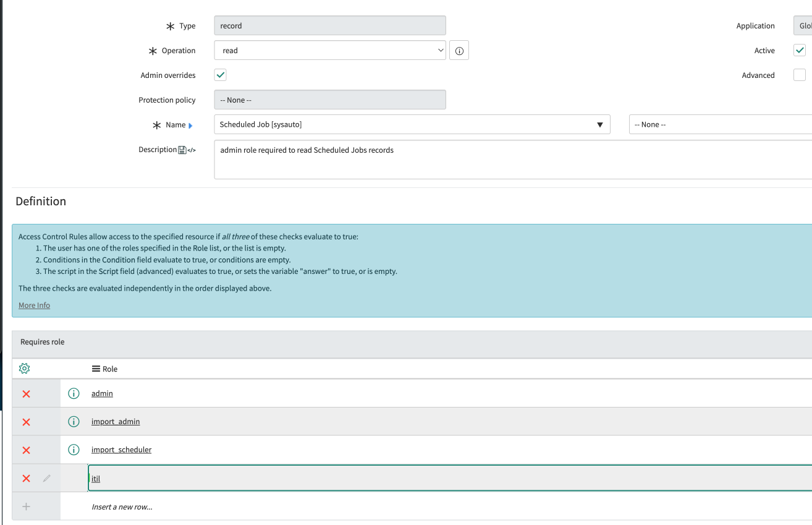The width and height of the screenshot is (812, 525).
Task: Show info for the import_scheduler role
Action: (x=74, y=450)
